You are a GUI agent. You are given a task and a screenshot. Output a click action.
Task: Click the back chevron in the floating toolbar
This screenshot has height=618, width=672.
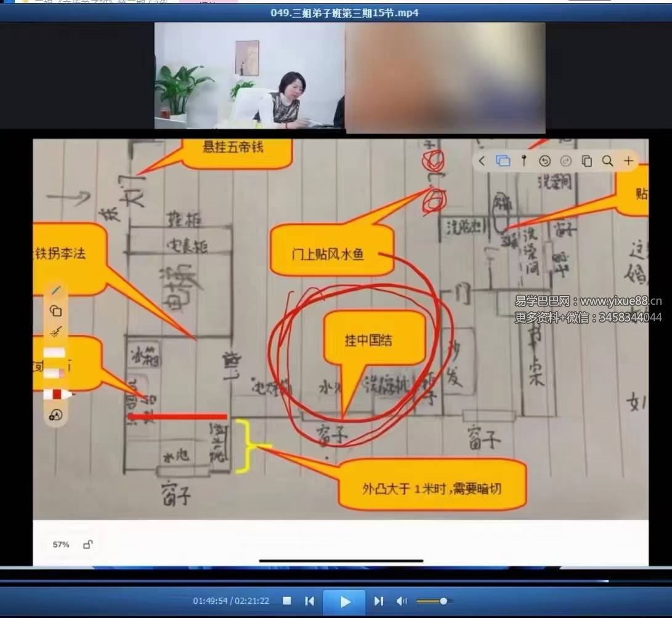482,161
